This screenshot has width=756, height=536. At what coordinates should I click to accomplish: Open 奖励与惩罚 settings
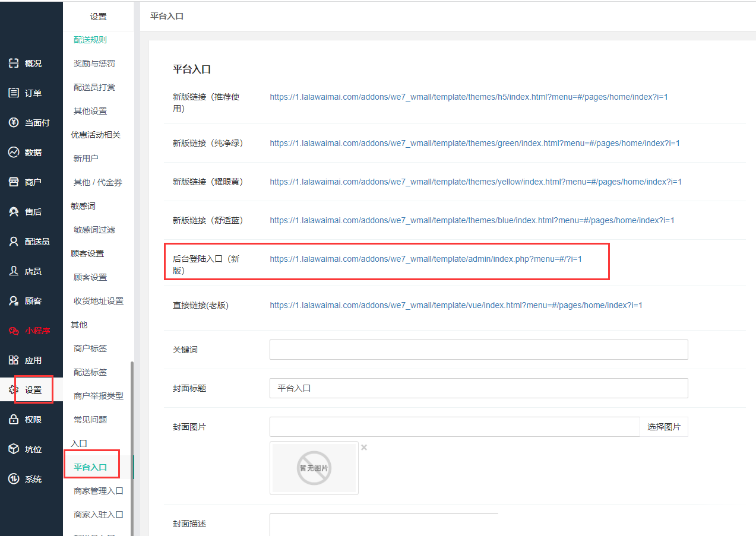tap(94, 64)
